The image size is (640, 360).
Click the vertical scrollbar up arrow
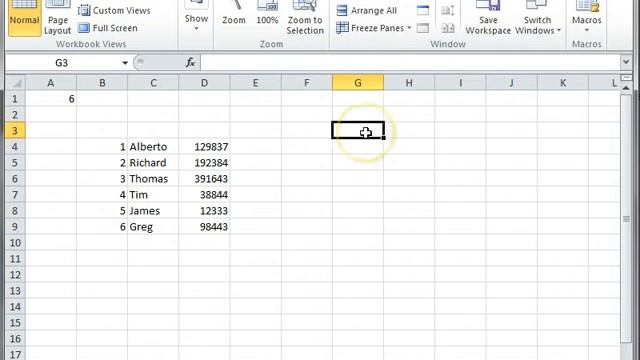click(626, 87)
